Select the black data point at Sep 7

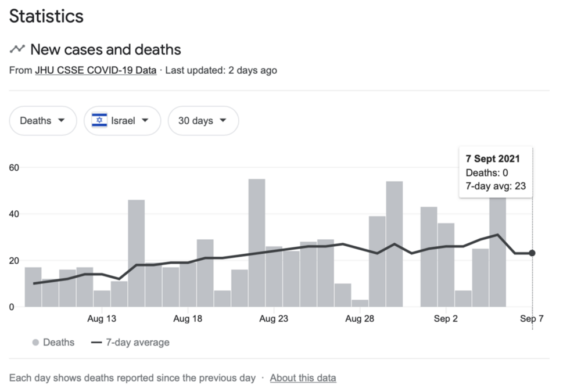[532, 253]
